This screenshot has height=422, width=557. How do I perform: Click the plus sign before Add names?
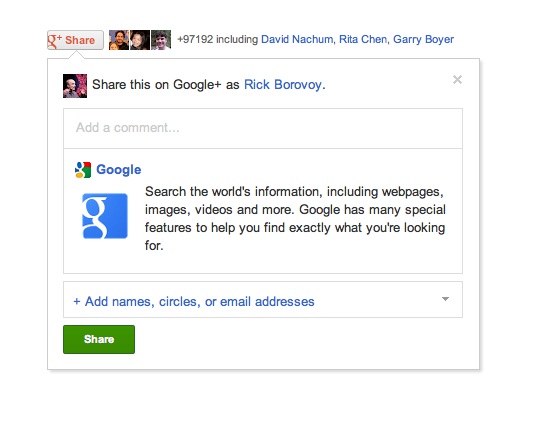tap(77, 302)
